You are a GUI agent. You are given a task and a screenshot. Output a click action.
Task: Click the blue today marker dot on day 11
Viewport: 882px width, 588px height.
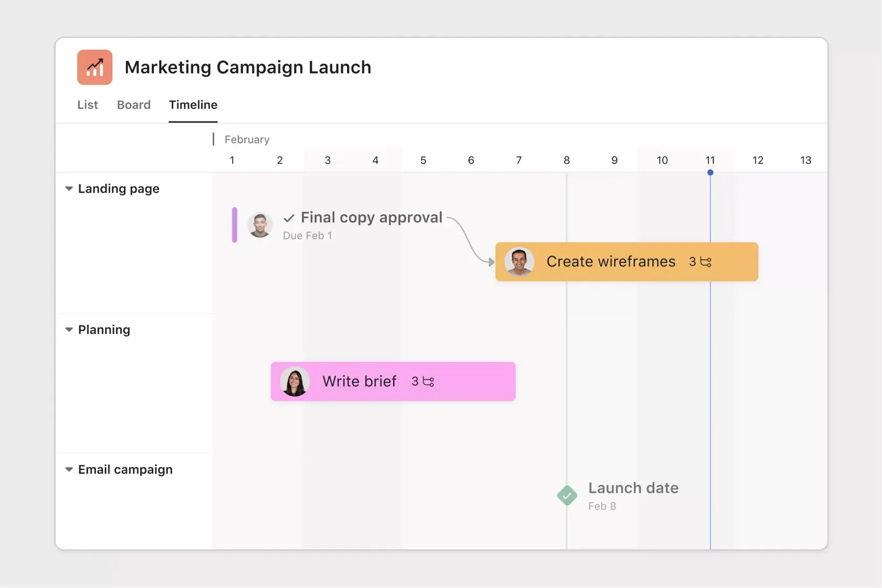(x=710, y=172)
